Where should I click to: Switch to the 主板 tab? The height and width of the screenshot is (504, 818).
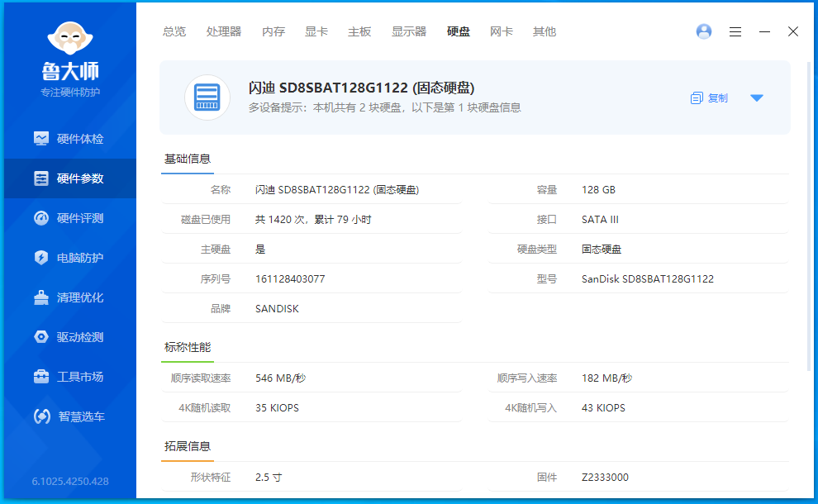[x=359, y=32]
